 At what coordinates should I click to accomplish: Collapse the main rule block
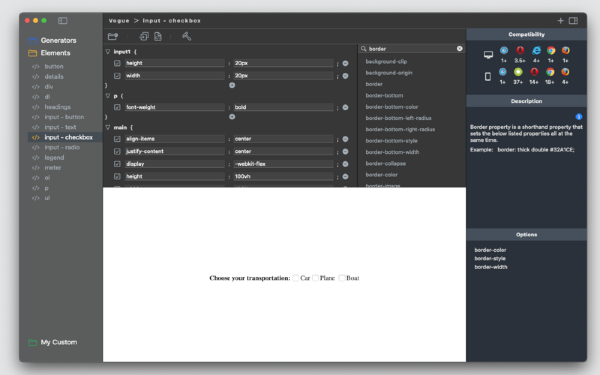click(x=108, y=127)
